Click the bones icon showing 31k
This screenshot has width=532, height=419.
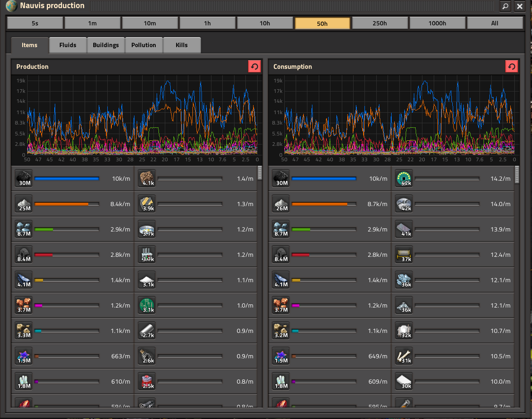403,356
